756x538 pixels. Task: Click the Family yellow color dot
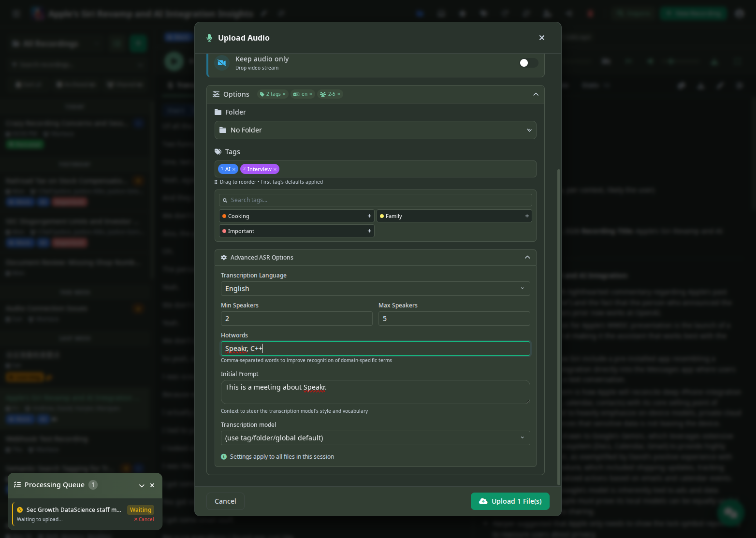(x=382, y=216)
